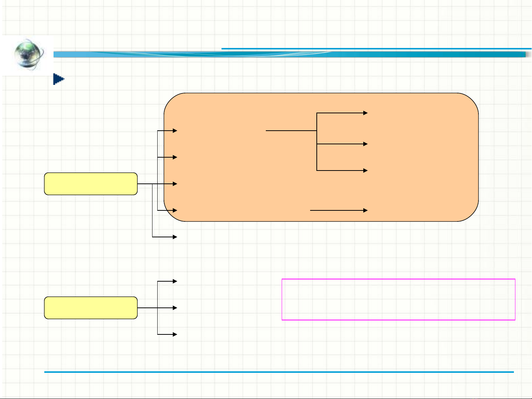Click the thin blue line above the header banner
Viewport: 532px width, 399px height.
(376, 48)
